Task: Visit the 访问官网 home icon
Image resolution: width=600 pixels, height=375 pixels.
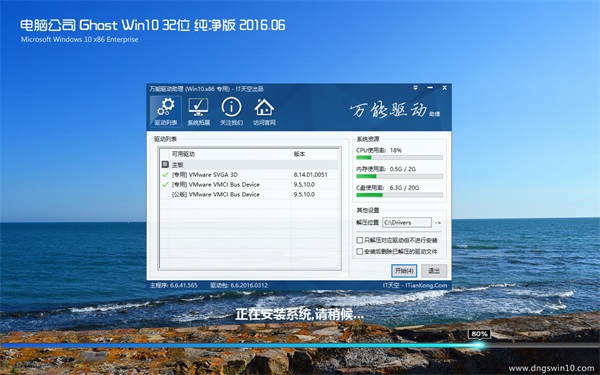Action: click(x=264, y=111)
